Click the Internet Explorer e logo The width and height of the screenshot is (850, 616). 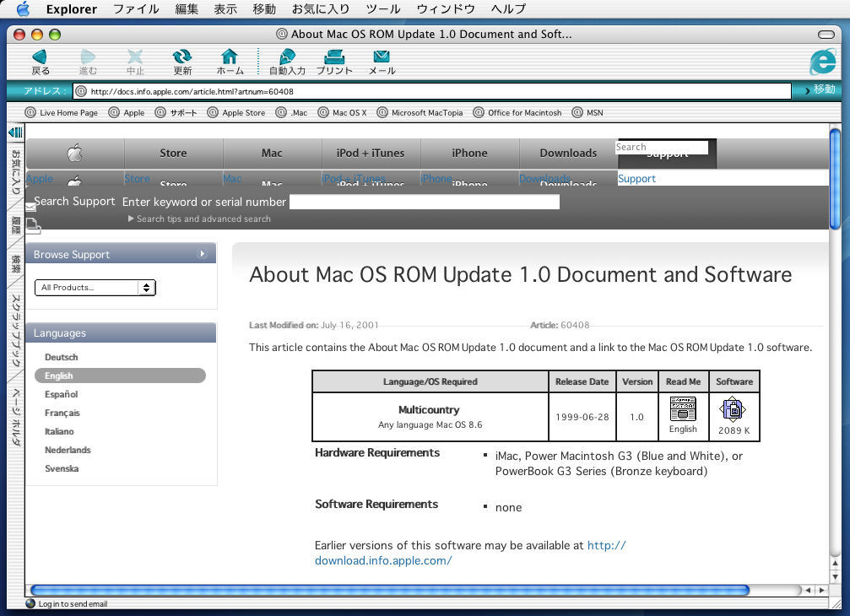pos(823,62)
